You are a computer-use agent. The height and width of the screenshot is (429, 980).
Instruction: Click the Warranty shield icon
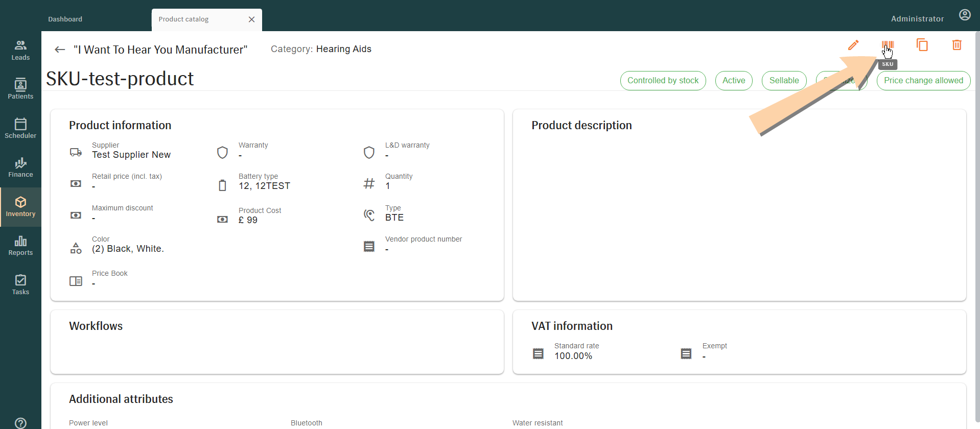(222, 152)
